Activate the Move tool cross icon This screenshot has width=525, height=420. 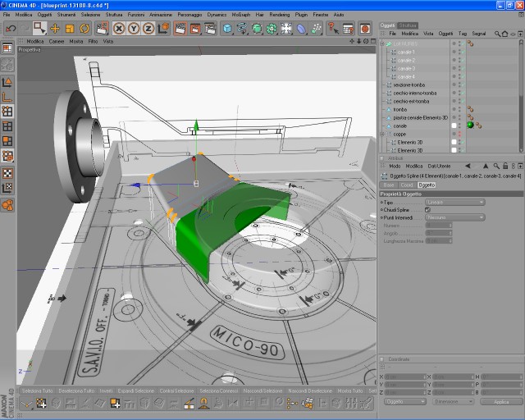55,29
